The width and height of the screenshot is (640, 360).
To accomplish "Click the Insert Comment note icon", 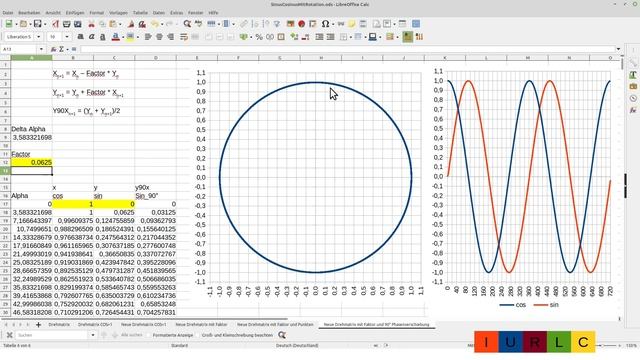I will (351, 24).
